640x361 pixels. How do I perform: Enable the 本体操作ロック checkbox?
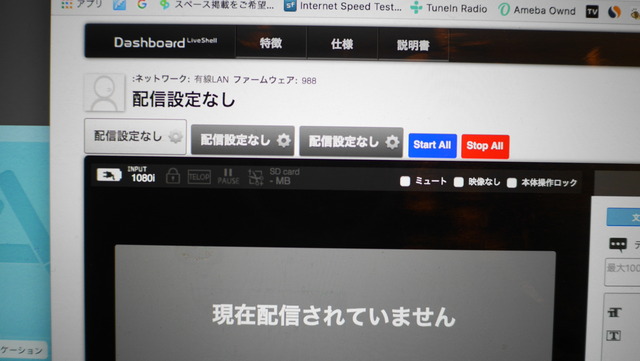512,183
